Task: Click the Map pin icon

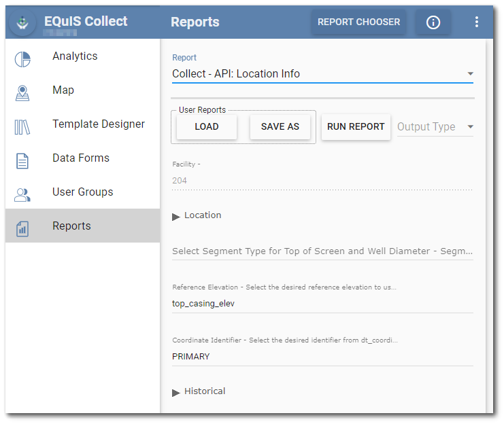Action: pos(22,93)
